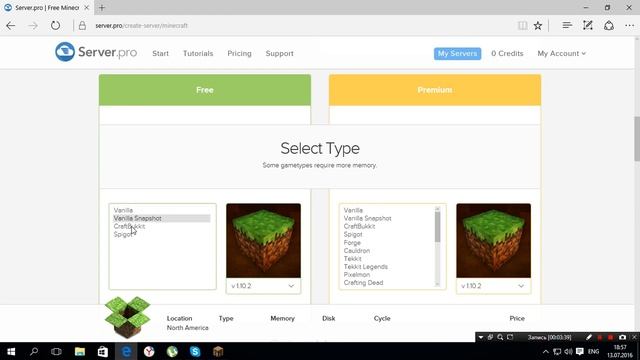Select Tekkit Legends in the Premium list

pyautogui.click(x=366, y=267)
